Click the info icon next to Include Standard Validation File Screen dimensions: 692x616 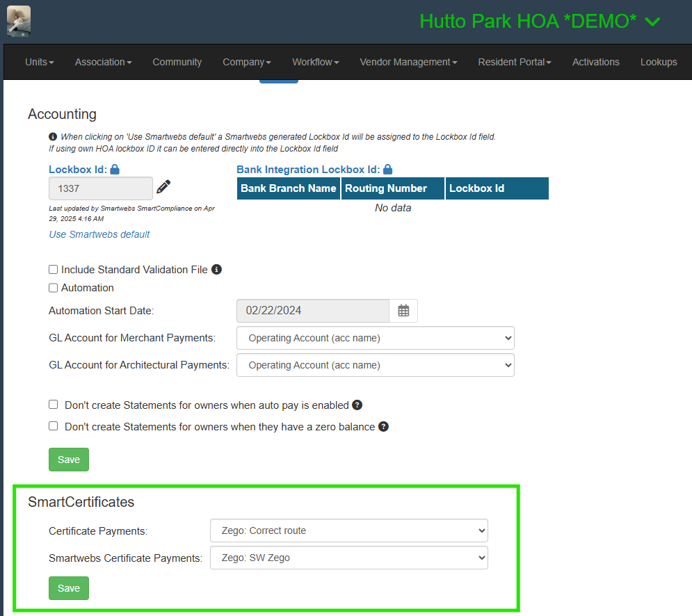(x=216, y=269)
